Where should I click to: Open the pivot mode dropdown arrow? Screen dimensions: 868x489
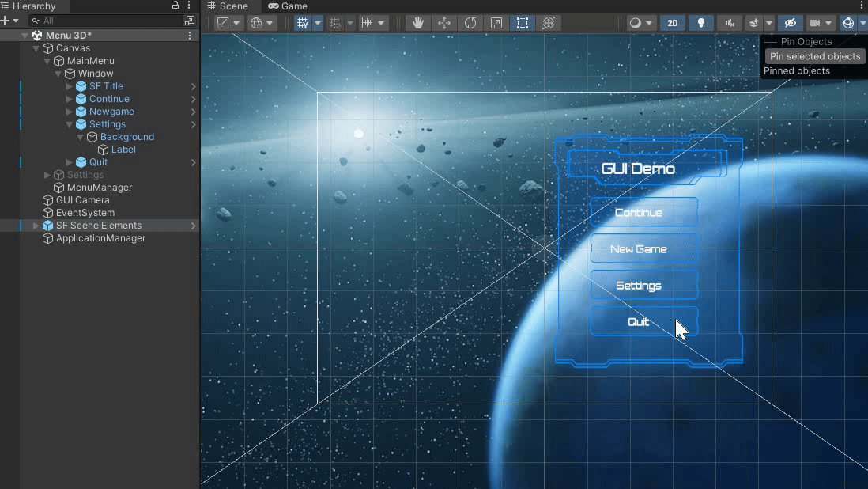point(236,23)
